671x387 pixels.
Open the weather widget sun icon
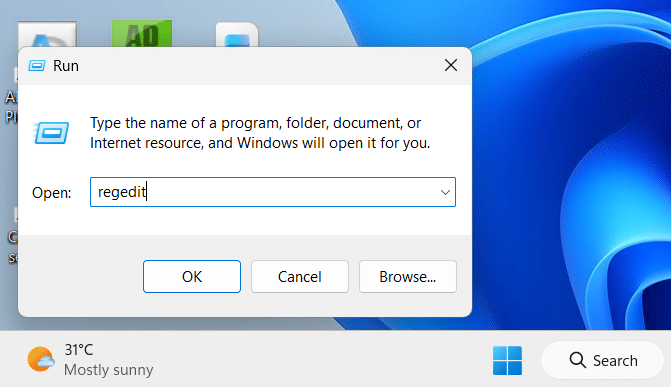point(41,359)
